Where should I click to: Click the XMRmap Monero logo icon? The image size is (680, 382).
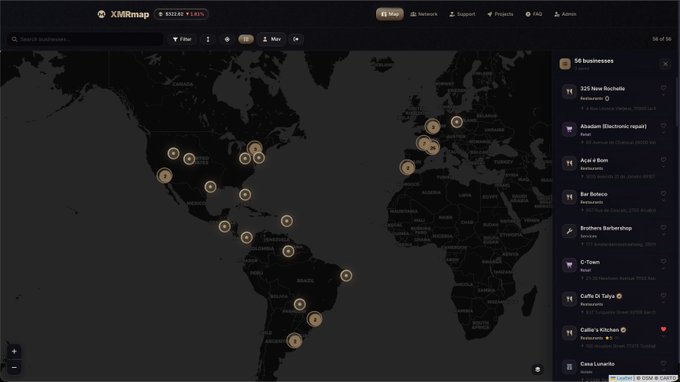101,14
